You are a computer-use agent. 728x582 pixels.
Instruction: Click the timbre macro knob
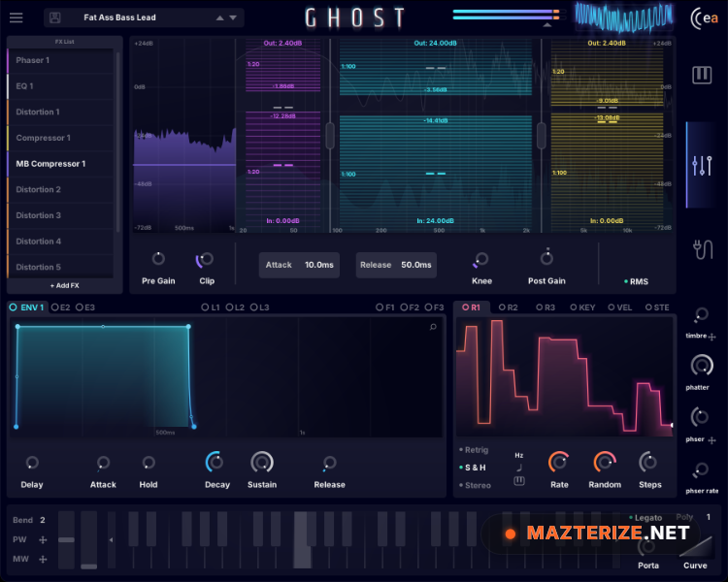coord(701,314)
